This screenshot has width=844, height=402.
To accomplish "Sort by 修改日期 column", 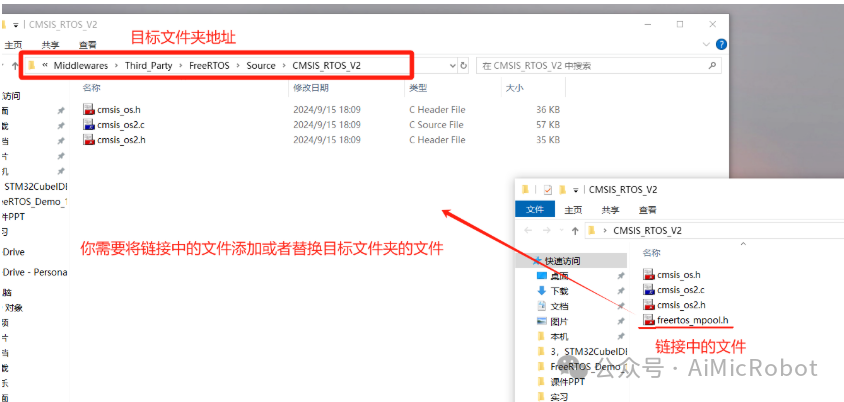I will click(311, 87).
